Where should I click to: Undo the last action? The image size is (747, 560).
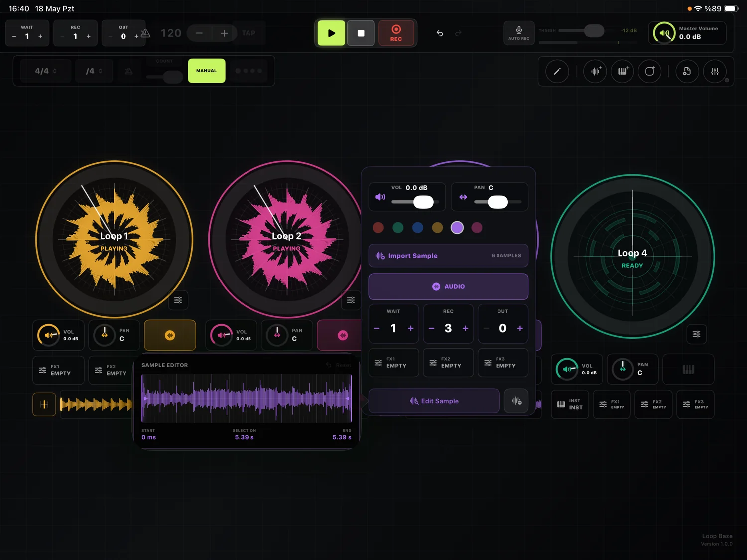pyautogui.click(x=440, y=33)
